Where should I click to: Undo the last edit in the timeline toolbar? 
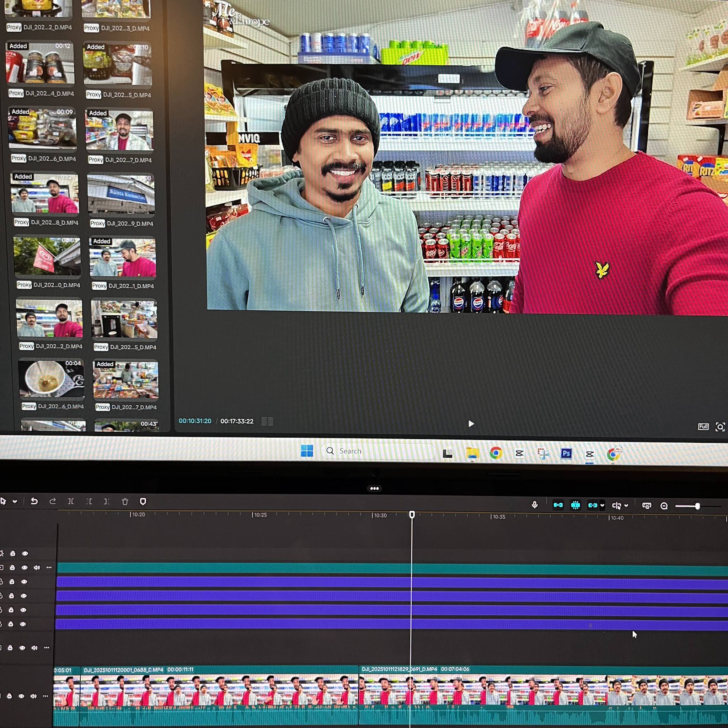pyautogui.click(x=34, y=501)
